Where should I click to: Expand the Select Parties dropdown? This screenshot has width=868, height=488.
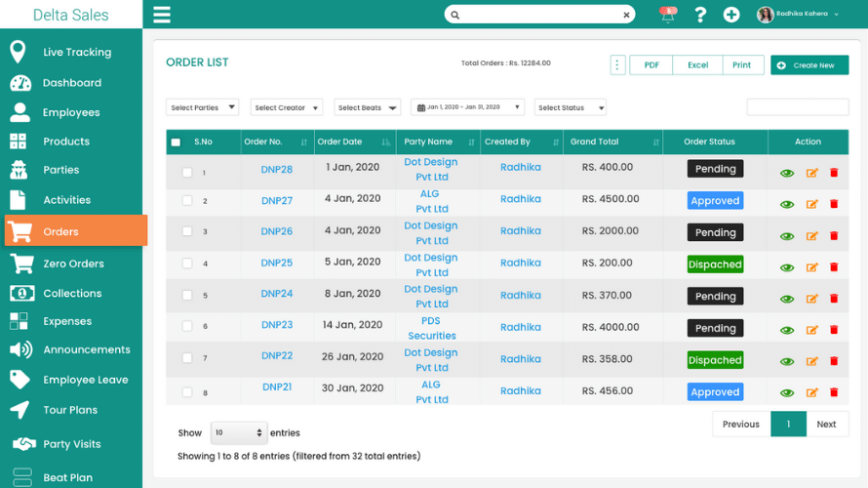click(x=203, y=107)
